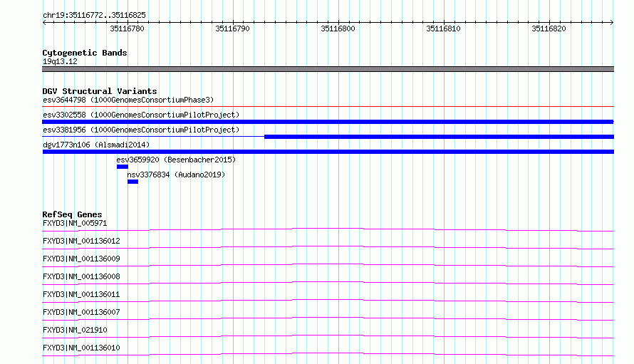634x364 pixels.
Task: Click the thick blue esv3381956 variant bar
Action: pyautogui.click(x=439, y=137)
